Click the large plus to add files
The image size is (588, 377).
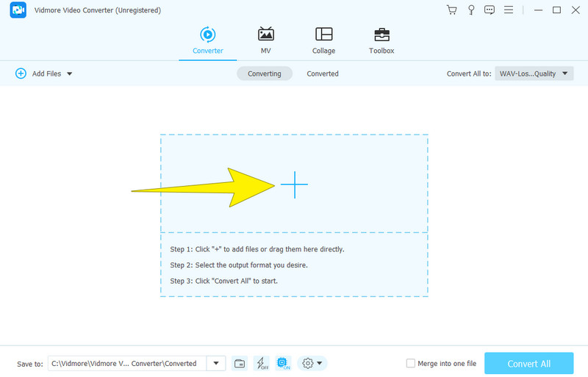[x=294, y=184]
